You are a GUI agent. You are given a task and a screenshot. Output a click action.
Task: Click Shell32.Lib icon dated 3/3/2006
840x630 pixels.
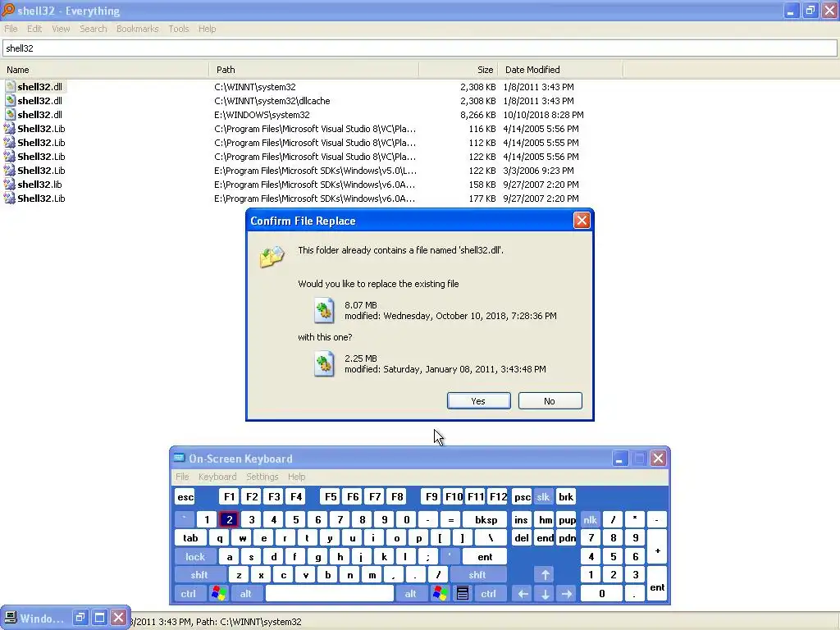[x=10, y=171]
